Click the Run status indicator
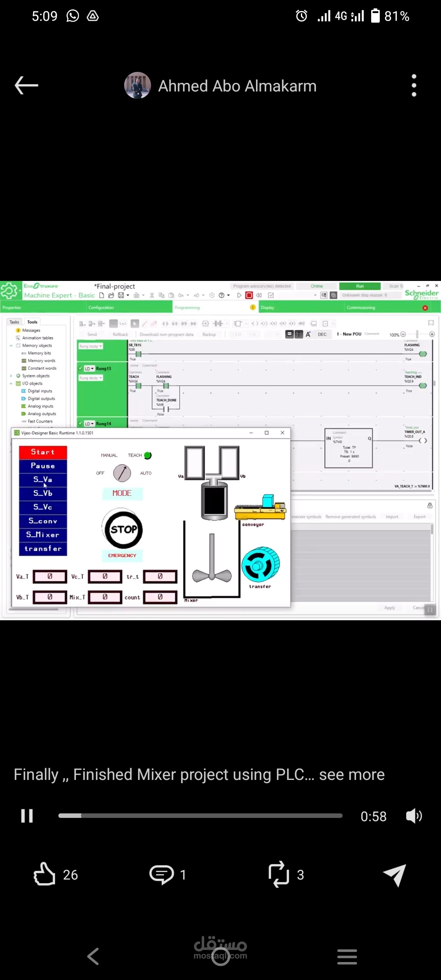This screenshot has height=980, width=441. [x=360, y=286]
